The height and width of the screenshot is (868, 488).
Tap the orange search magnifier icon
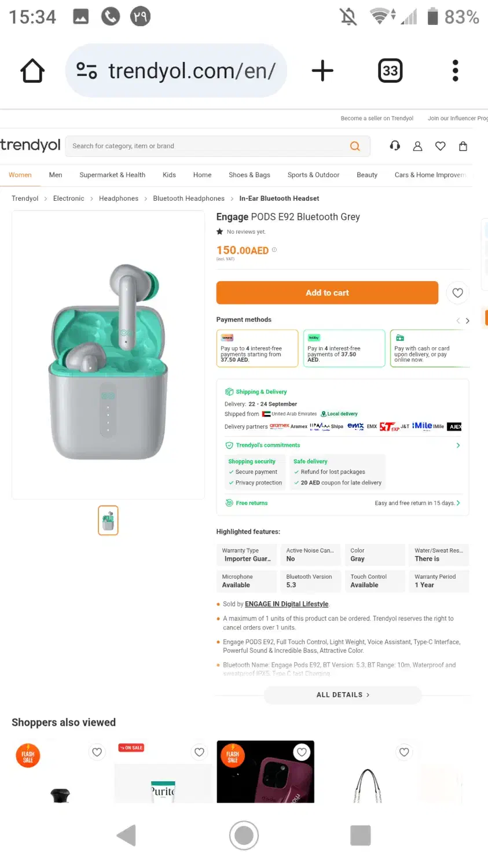[355, 146]
